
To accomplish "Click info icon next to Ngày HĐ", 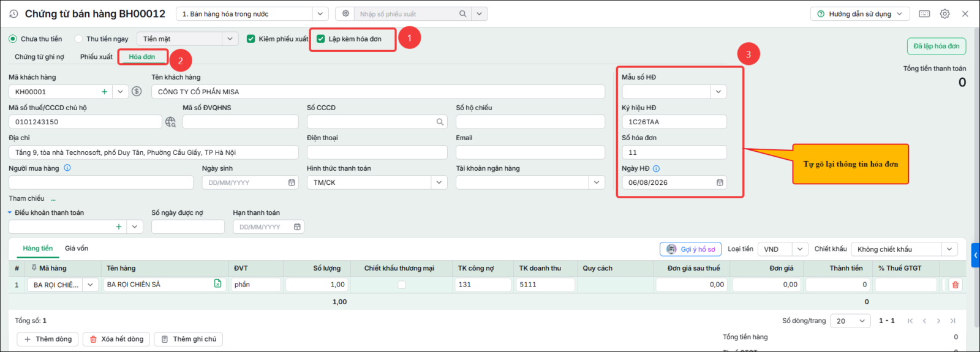I will (656, 168).
